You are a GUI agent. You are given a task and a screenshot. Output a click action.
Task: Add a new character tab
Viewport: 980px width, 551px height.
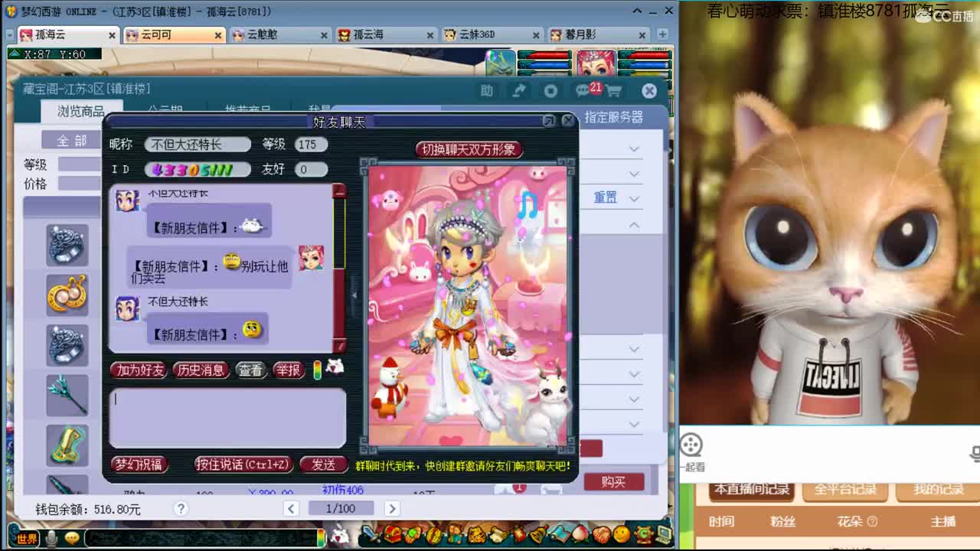point(662,34)
